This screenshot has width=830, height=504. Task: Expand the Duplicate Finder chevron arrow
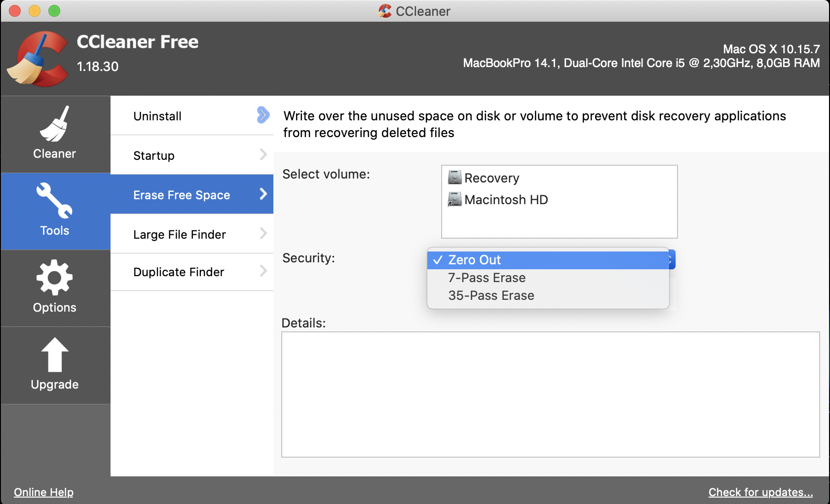(263, 271)
